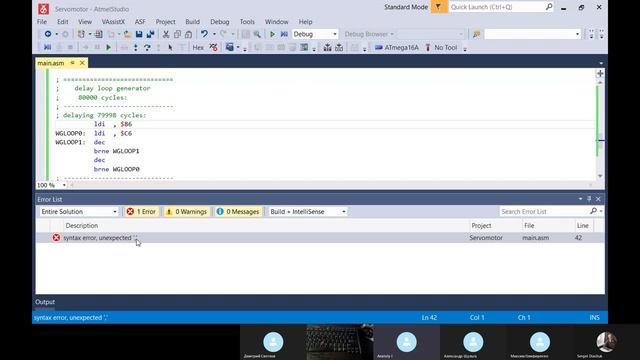Toggle the 0 Messages filter
The height and width of the screenshot is (360, 640).
(x=238, y=211)
